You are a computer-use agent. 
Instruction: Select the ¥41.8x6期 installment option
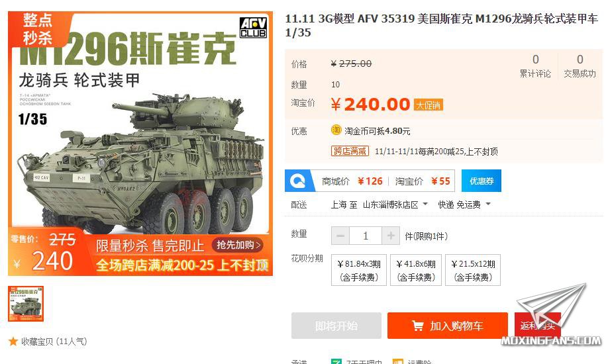[416, 270]
